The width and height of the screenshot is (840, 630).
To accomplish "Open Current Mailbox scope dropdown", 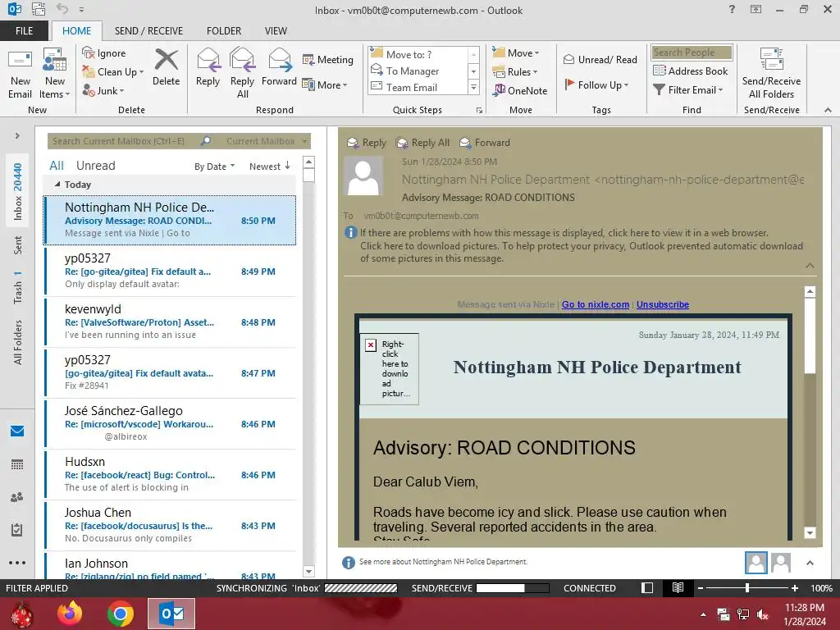I will click(267, 141).
